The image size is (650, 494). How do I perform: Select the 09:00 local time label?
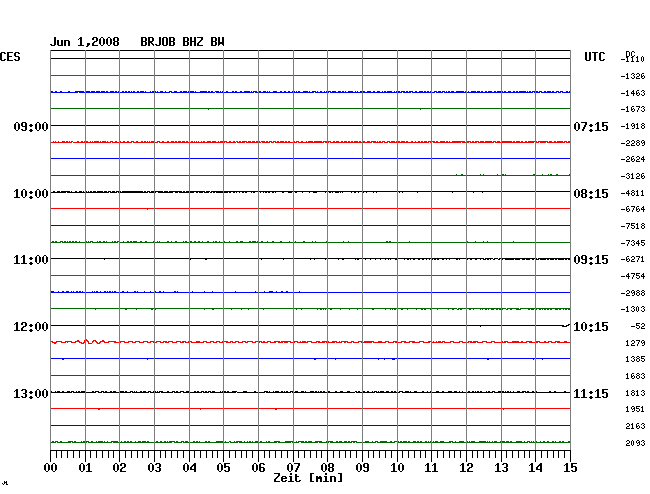31,126
